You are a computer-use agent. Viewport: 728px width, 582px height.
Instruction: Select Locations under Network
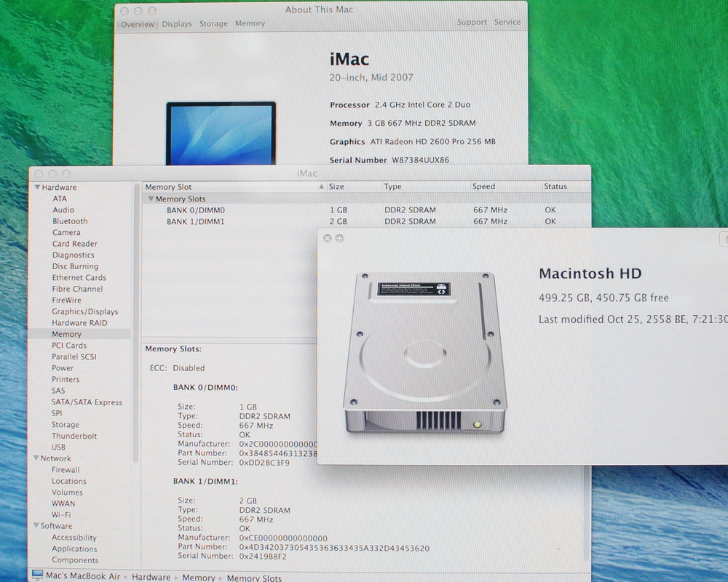[68, 482]
